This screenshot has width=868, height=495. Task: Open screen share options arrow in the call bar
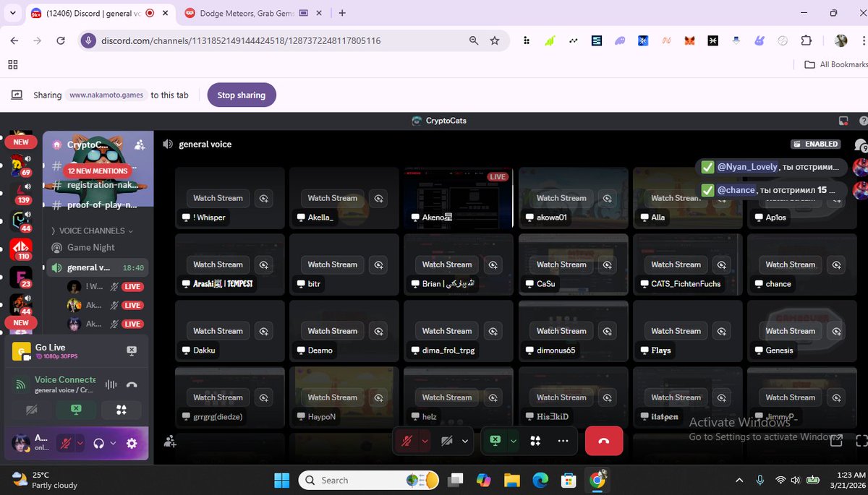point(514,441)
